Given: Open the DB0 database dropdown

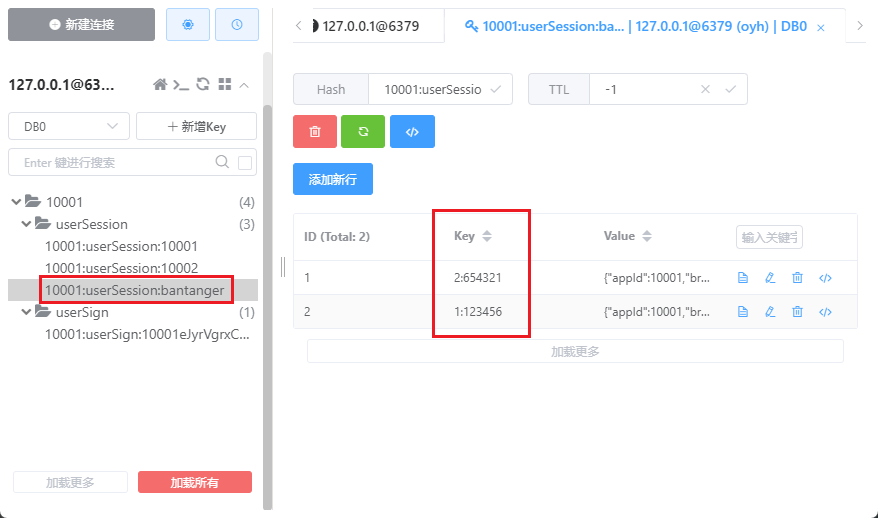Looking at the screenshot, I should point(69,127).
